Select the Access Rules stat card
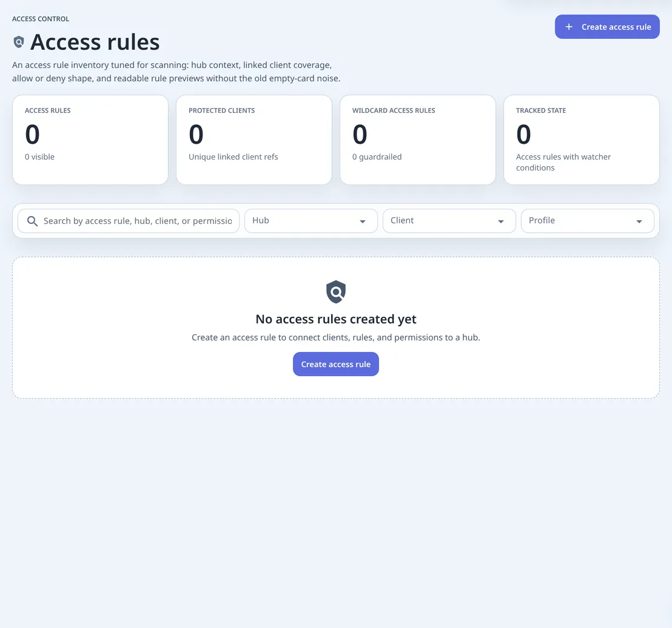The width and height of the screenshot is (672, 628). click(x=90, y=140)
